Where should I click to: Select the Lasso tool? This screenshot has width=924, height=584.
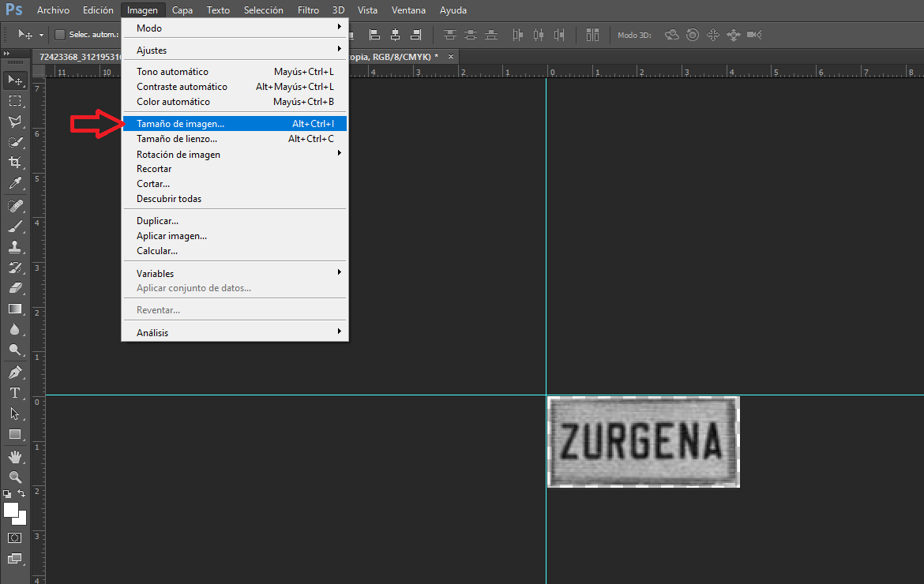pos(15,122)
